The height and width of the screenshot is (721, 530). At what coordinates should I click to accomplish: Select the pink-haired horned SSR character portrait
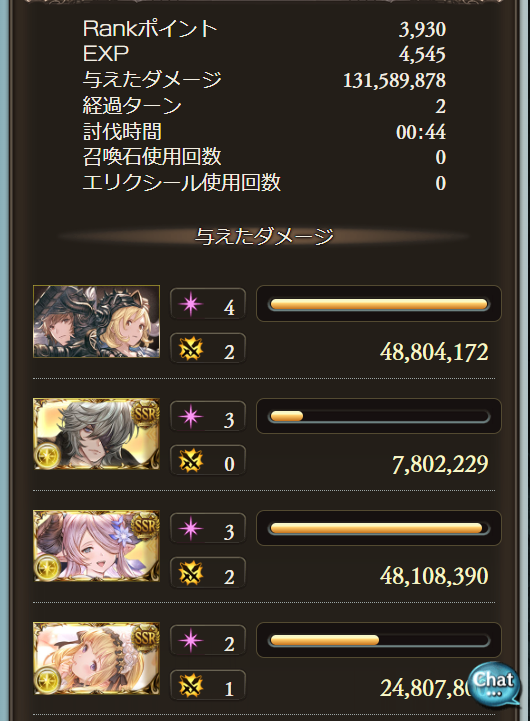pyautogui.click(x=97, y=546)
